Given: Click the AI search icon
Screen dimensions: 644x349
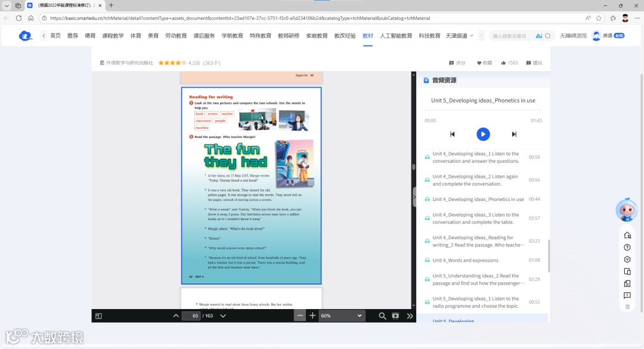Looking at the screenshot, I should coord(539,36).
